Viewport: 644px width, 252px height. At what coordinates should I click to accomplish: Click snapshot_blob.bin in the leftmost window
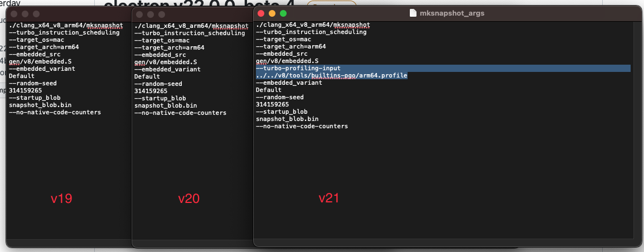point(40,105)
